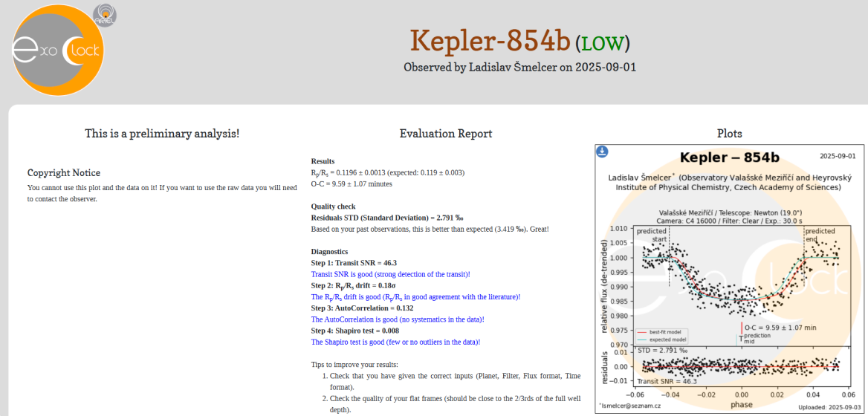This screenshot has width=868, height=416.
Task: Click 'Step 1: Transit SNR = 46.3' line
Action: click(354, 263)
